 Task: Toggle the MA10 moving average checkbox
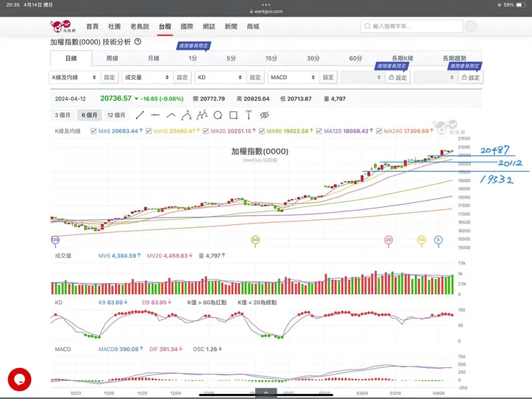click(149, 131)
